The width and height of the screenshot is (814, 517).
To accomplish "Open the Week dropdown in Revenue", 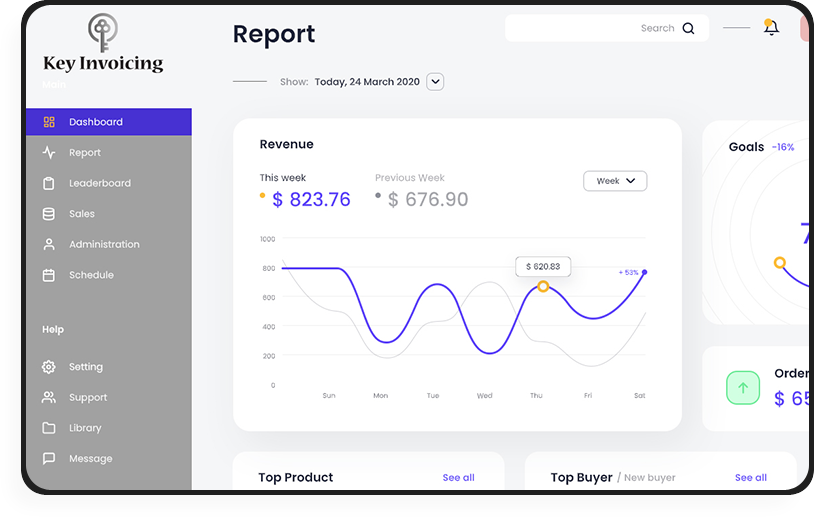I will pyautogui.click(x=615, y=181).
